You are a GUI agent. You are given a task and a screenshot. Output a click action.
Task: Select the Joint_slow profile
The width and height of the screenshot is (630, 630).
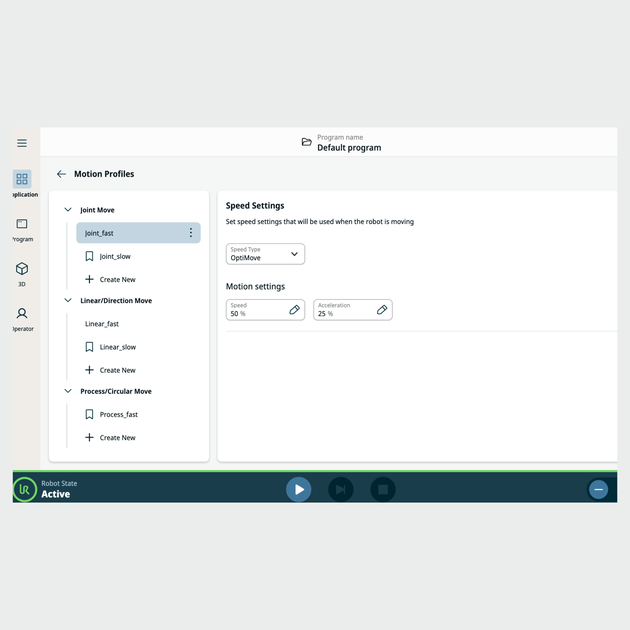click(x=115, y=256)
